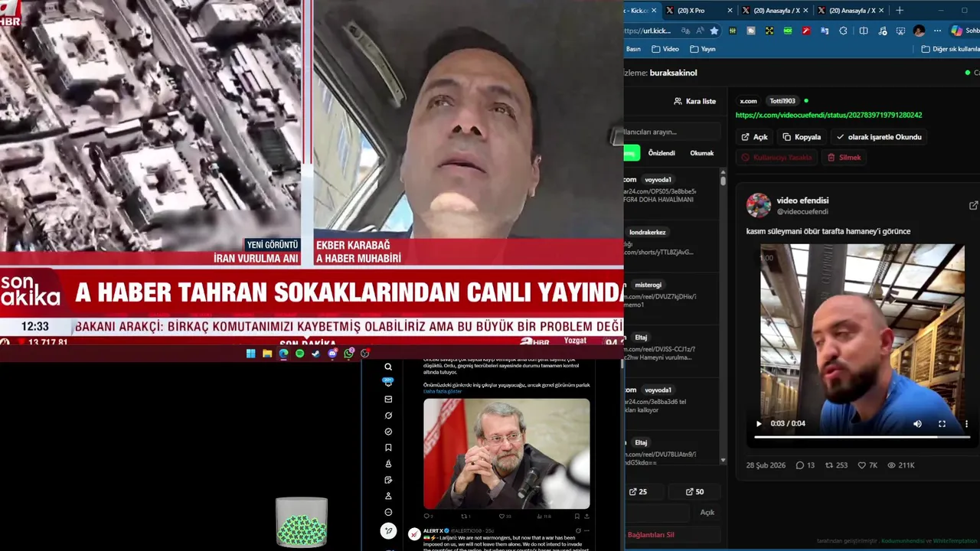This screenshot has height=551, width=980.
Task: Open File Explorer from the taskbar
Action: coord(267,354)
